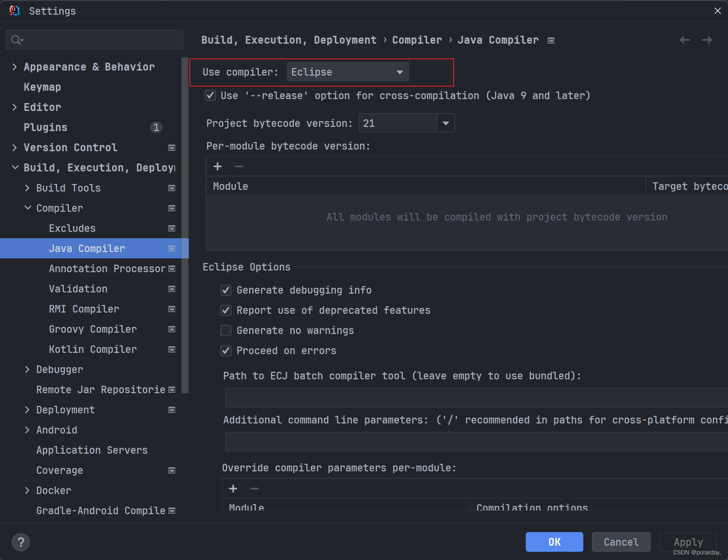
Task: Open the Use compiler Eclipse dropdown
Action: 348,72
